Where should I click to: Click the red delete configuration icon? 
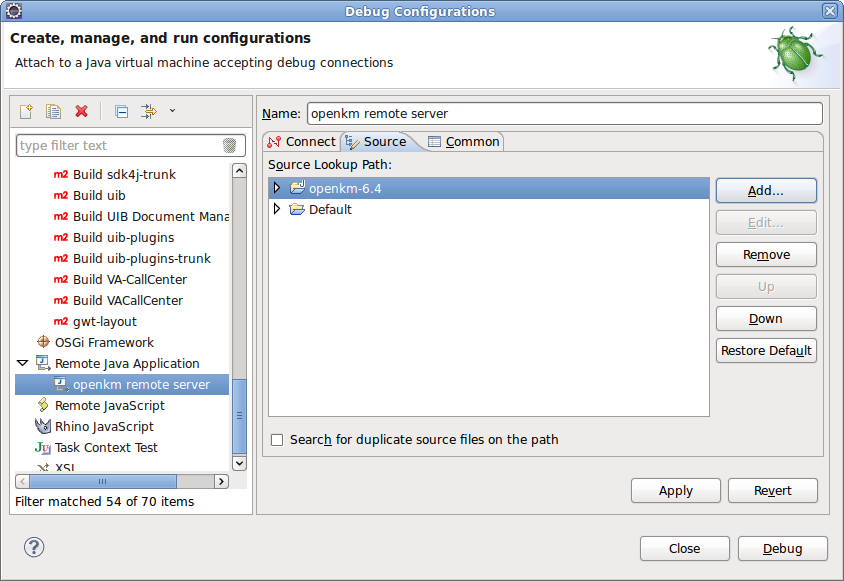tap(82, 111)
